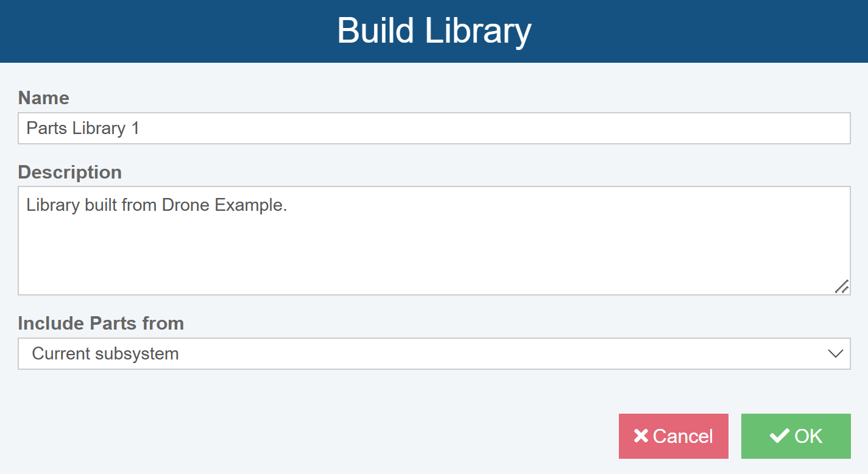Focus the Name input field

tap(434, 129)
